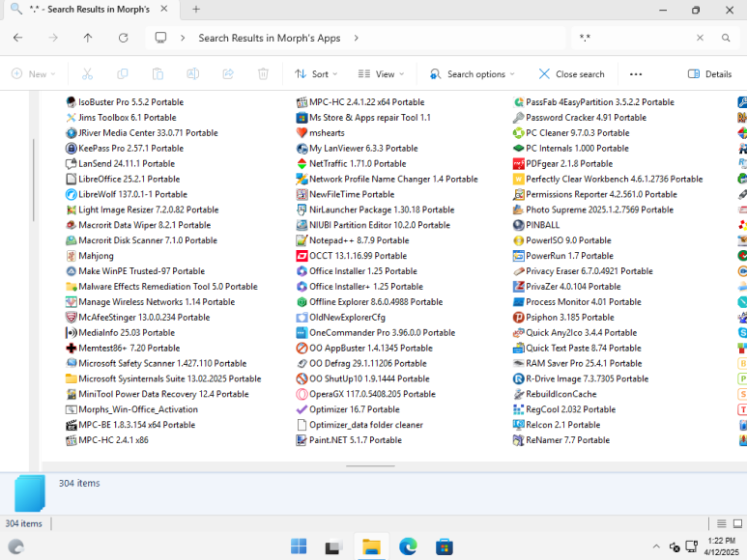Screen dimensions: 747x560
Task: Click the Mahjong icon
Action: [x=71, y=256]
